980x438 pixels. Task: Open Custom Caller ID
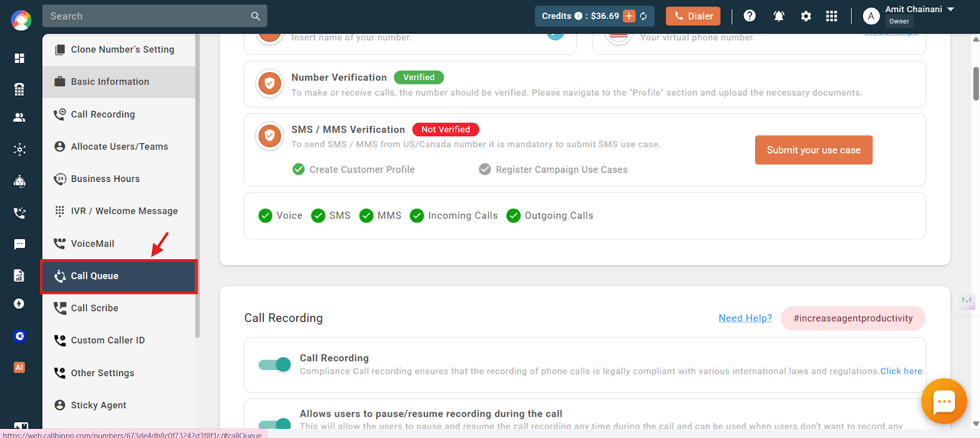point(119,341)
